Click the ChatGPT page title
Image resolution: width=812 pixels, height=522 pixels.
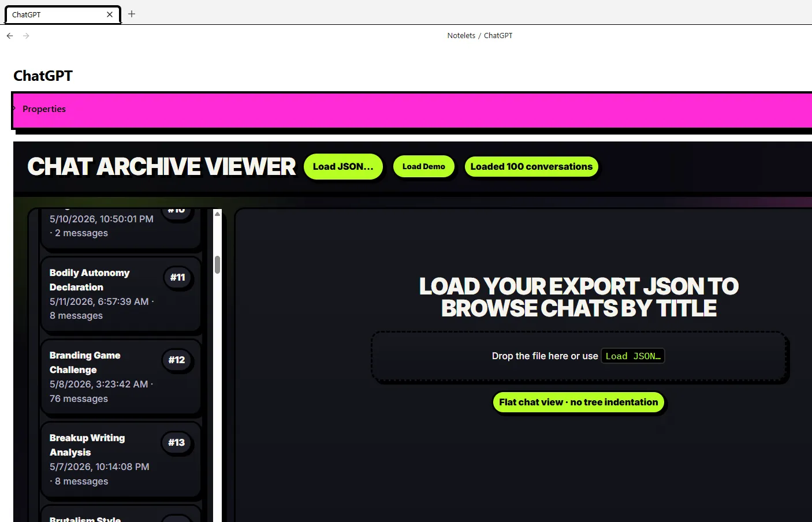[x=43, y=76]
